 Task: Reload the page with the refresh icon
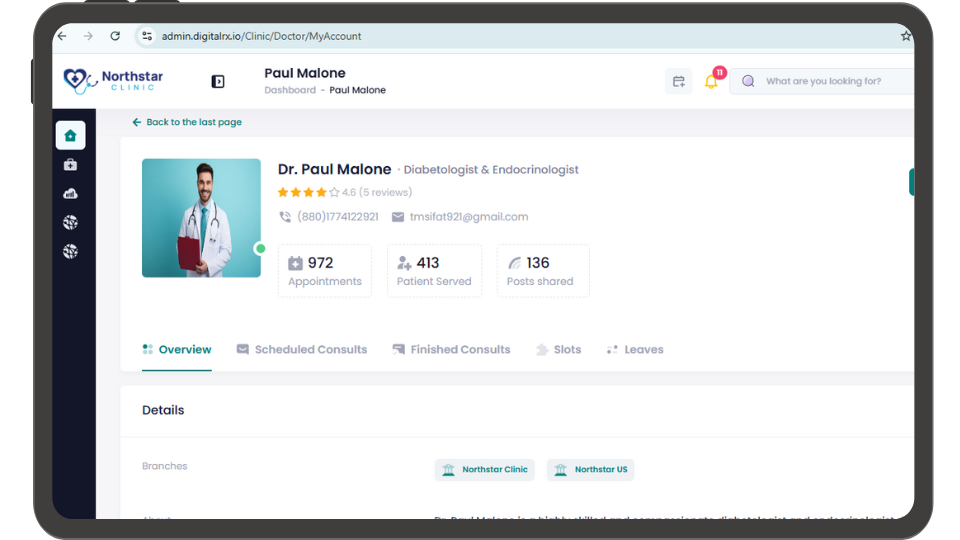coord(115,36)
